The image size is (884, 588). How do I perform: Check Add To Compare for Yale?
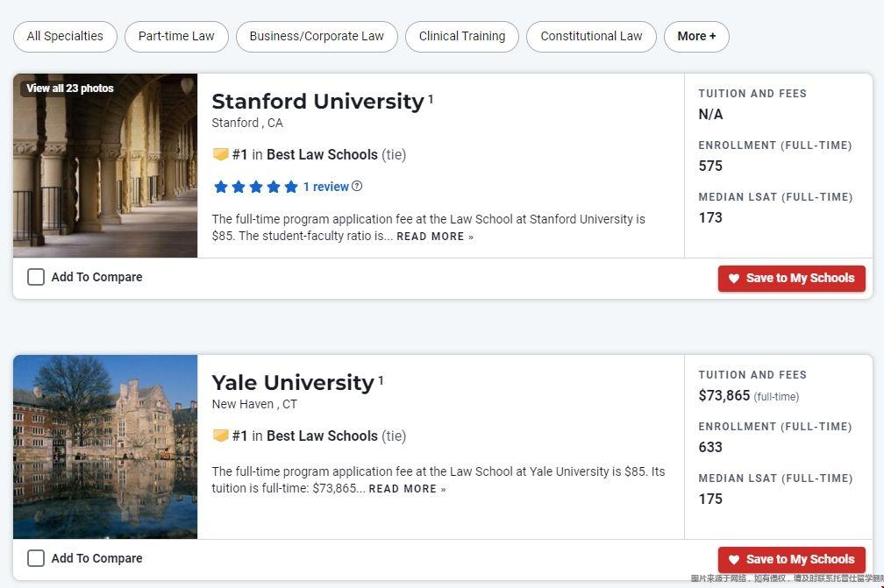click(x=36, y=558)
